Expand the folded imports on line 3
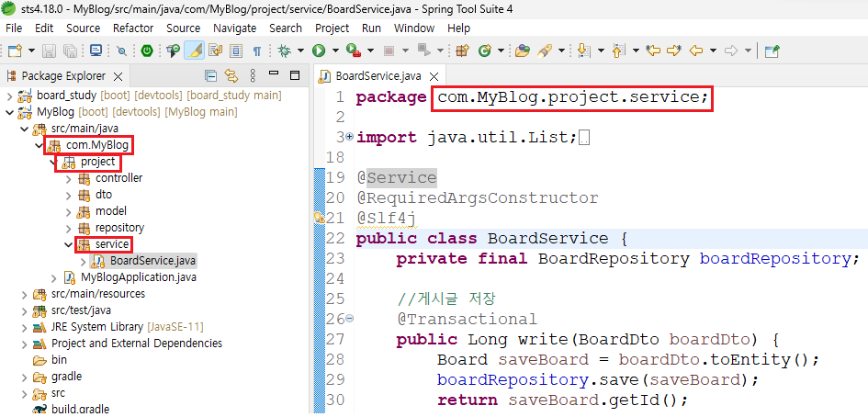868x417 pixels. [349, 136]
